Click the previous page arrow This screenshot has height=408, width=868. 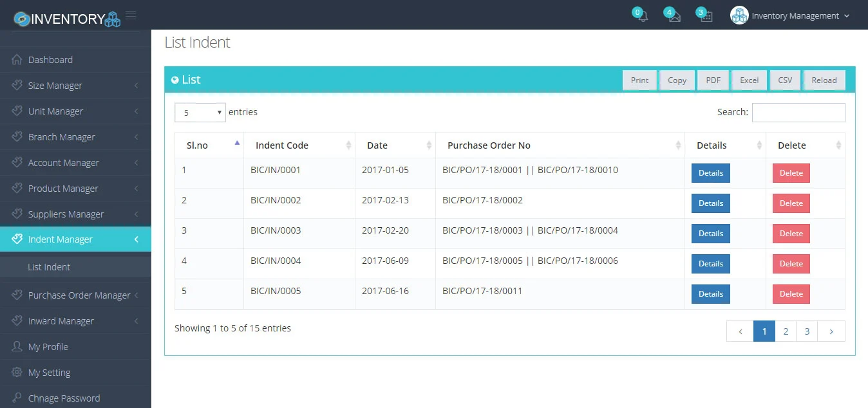(741, 331)
